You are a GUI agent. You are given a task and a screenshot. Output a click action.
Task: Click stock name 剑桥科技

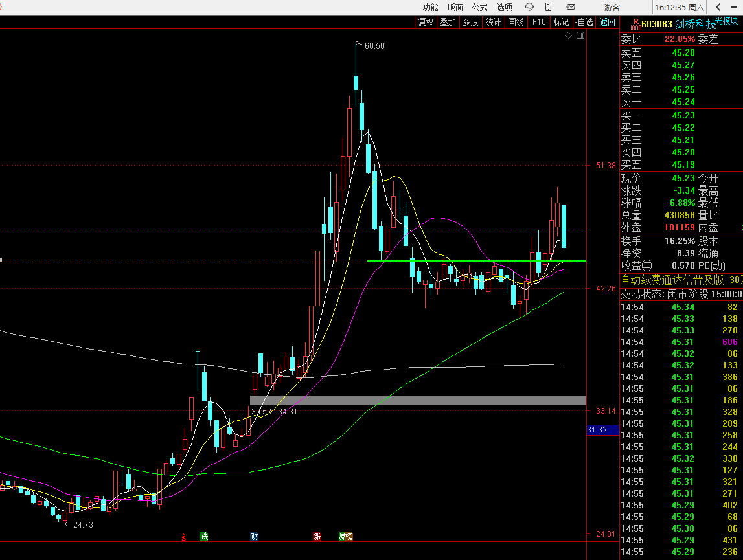click(x=695, y=24)
